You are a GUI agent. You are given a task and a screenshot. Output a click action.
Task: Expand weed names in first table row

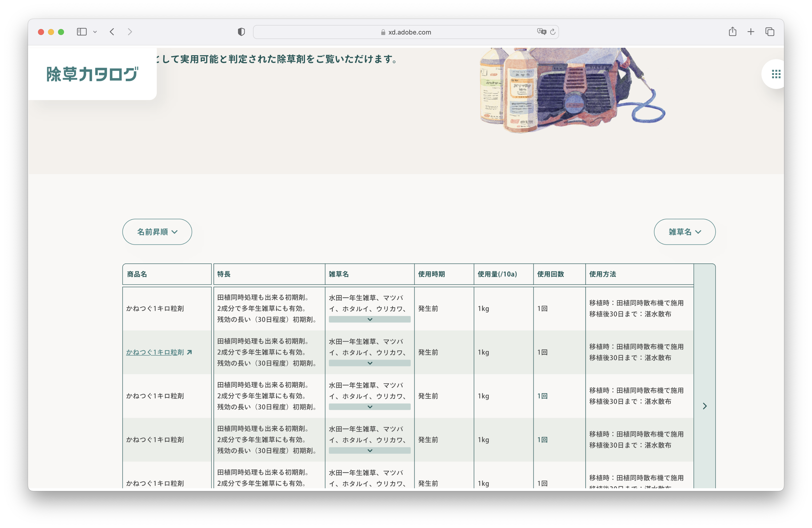click(x=369, y=319)
